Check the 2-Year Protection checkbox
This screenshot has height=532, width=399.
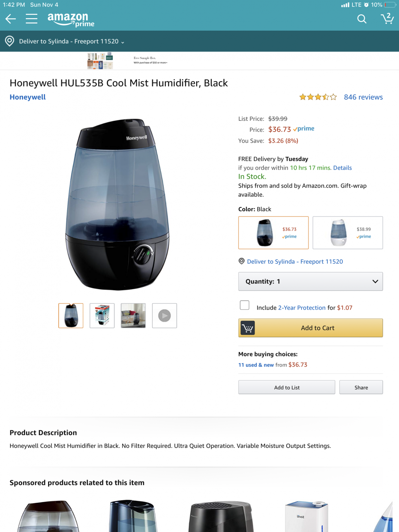pyautogui.click(x=245, y=305)
